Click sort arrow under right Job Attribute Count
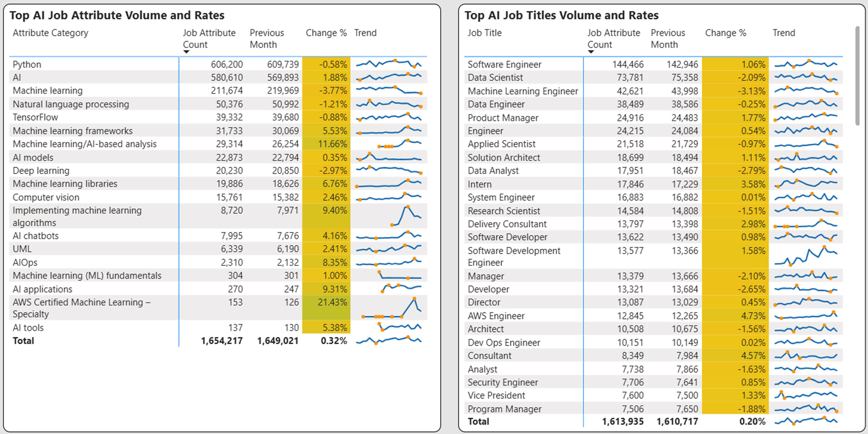The height and width of the screenshot is (434, 868). coord(591,52)
